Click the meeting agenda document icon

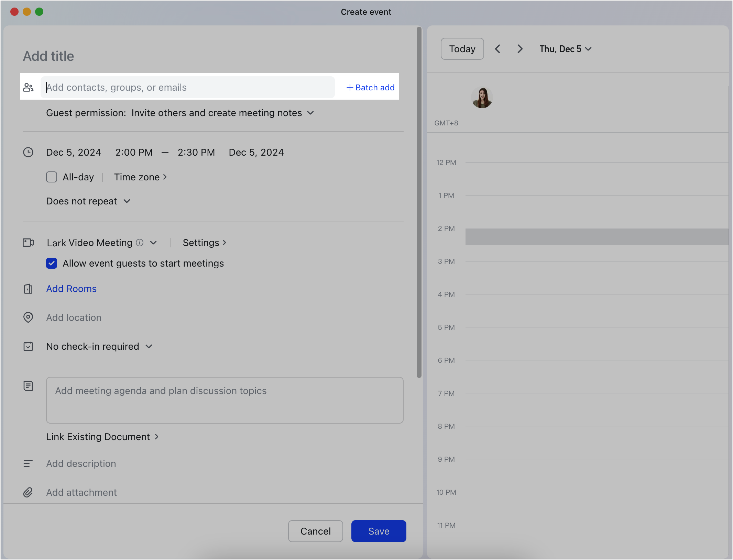tap(29, 386)
